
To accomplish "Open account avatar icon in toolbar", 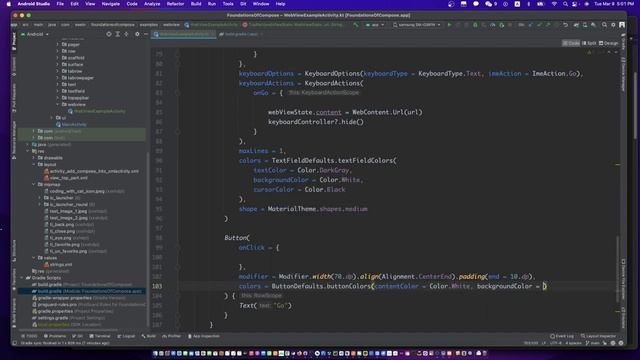I will tap(622, 25).
